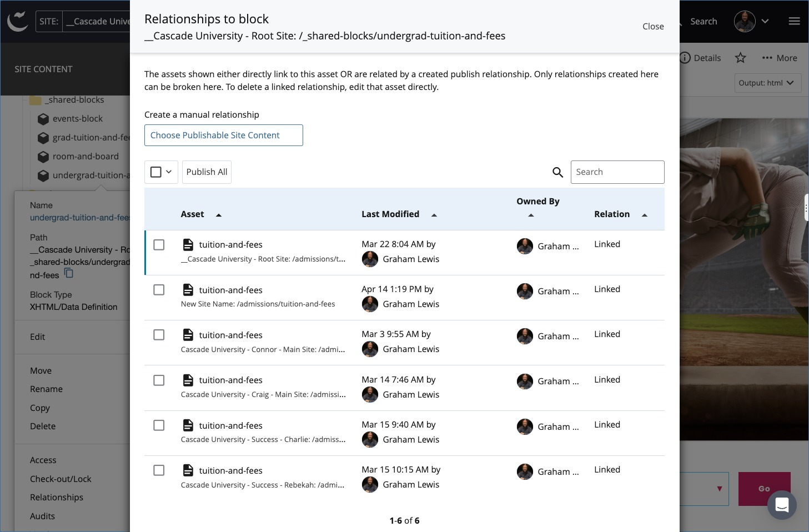Click the events-block cube icon

(x=43, y=119)
